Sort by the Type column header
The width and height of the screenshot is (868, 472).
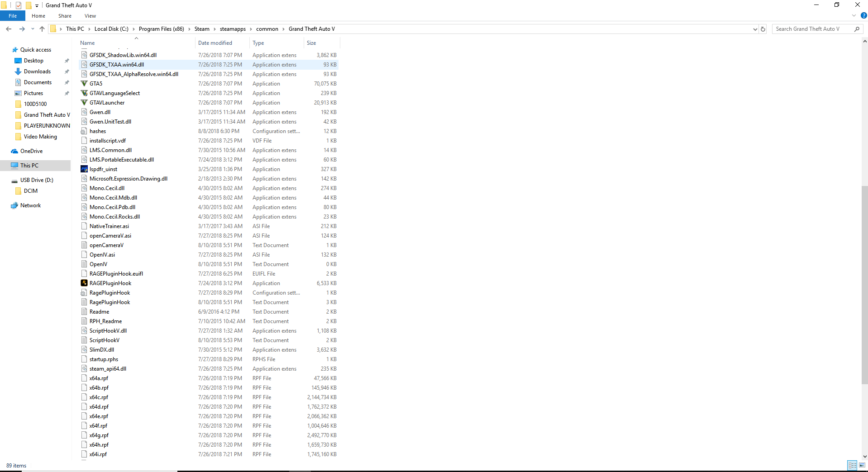pos(276,43)
